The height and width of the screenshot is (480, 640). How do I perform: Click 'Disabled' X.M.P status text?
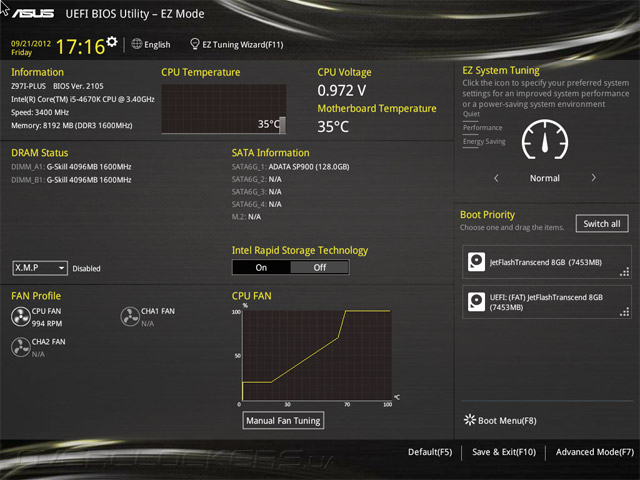(x=87, y=269)
